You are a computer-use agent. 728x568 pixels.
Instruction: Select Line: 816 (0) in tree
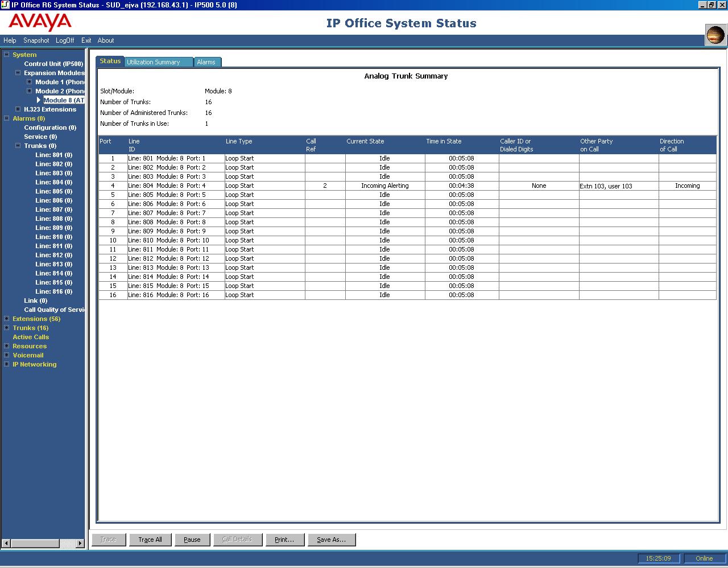54,291
